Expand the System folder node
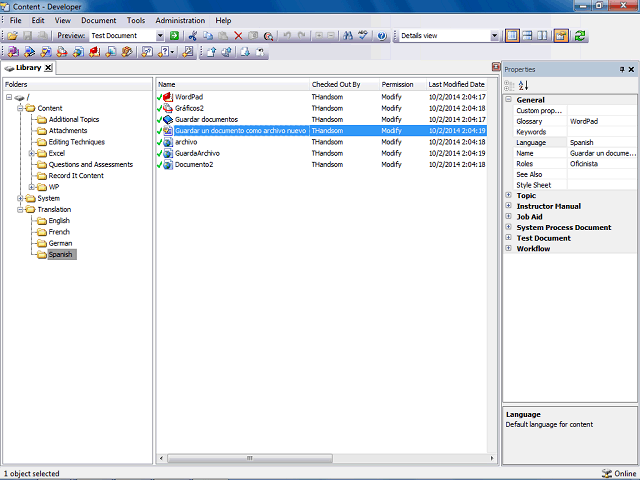 [20, 198]
